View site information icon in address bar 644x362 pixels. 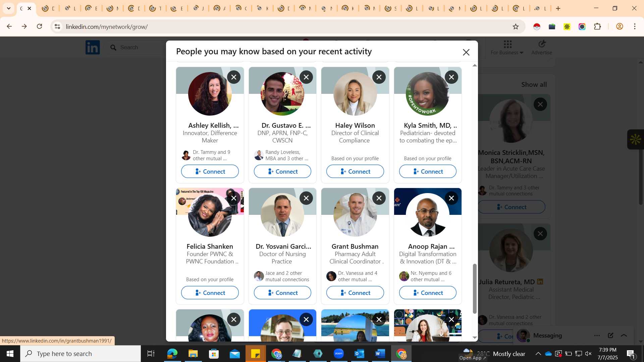(57, 26)
